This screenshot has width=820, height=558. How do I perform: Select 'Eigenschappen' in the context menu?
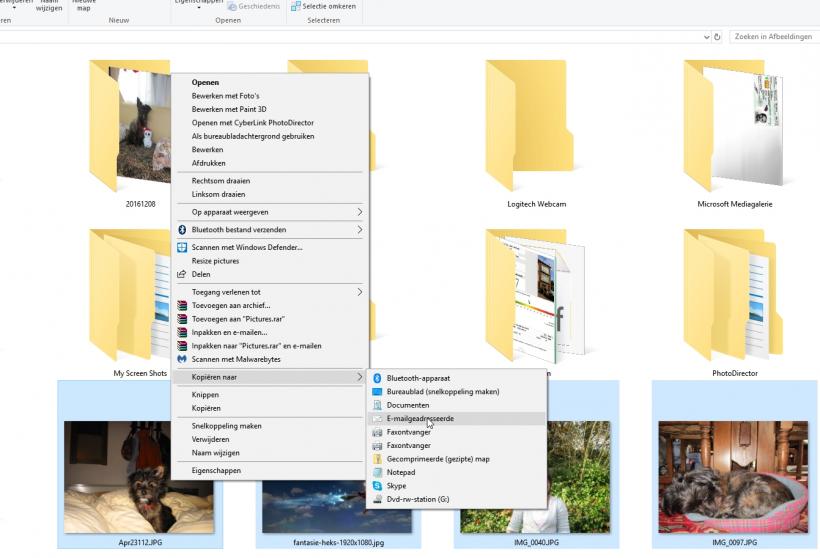pos(216,470)
